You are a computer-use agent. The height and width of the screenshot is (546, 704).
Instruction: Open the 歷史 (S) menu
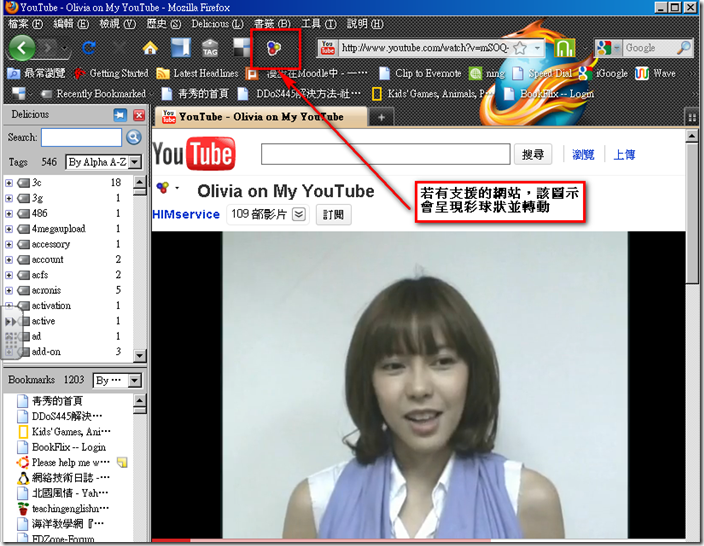click(x=163, y=24)
